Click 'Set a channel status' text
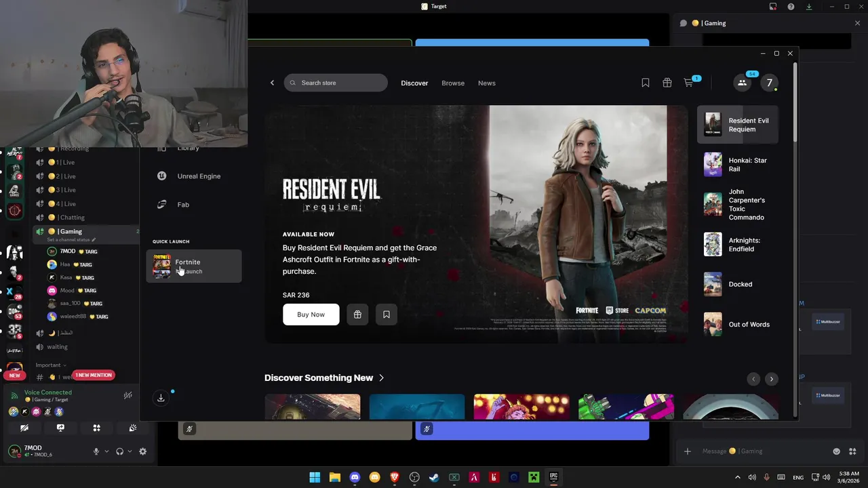Screen dimensions: 868x488 [x=68, y=240]
